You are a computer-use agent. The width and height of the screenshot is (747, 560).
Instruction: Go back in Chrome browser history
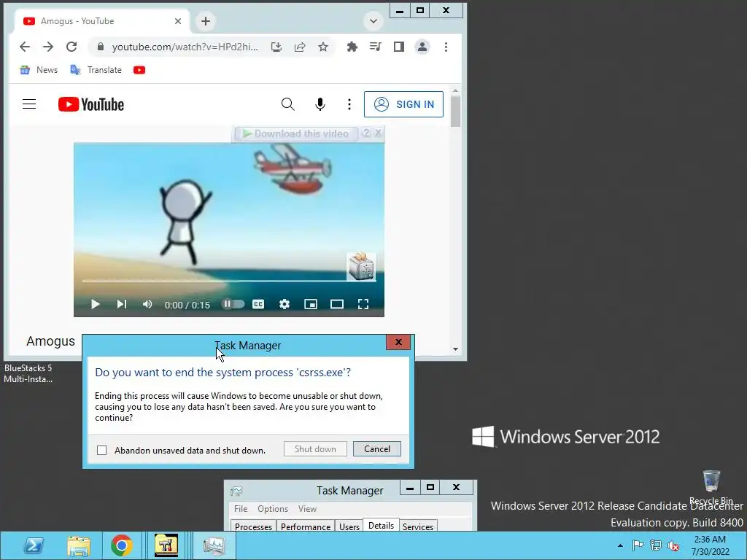25,47
